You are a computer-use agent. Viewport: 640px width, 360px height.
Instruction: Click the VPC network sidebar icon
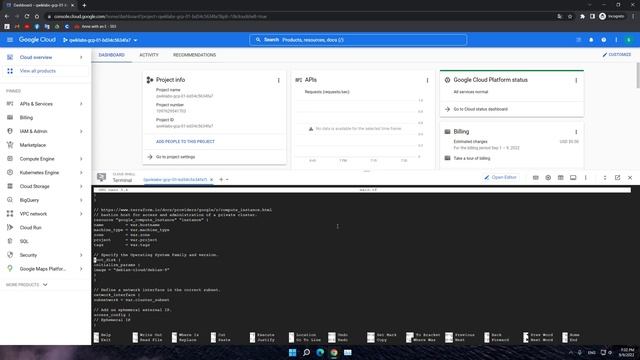tap(10, 214)
